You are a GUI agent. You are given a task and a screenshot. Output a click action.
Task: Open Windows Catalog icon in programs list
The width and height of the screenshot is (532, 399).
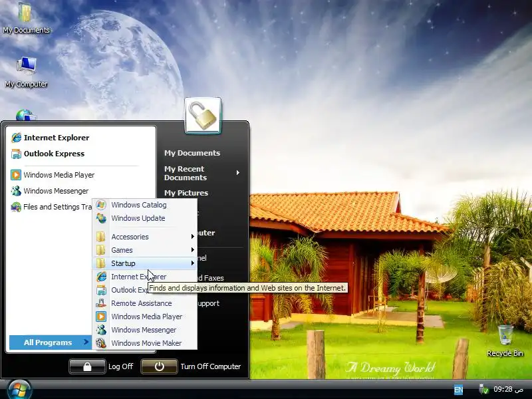pyautogui.click(x=101, y=205)
